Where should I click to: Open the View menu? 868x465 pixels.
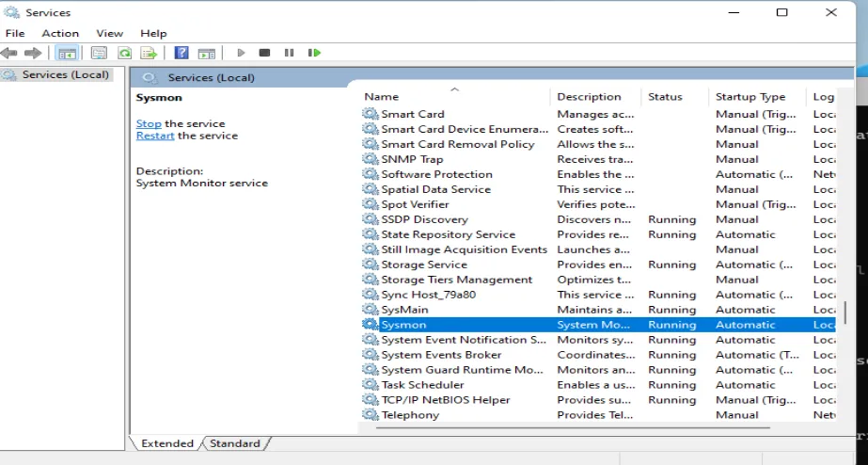pyautogui.click(x=109, y=33)
